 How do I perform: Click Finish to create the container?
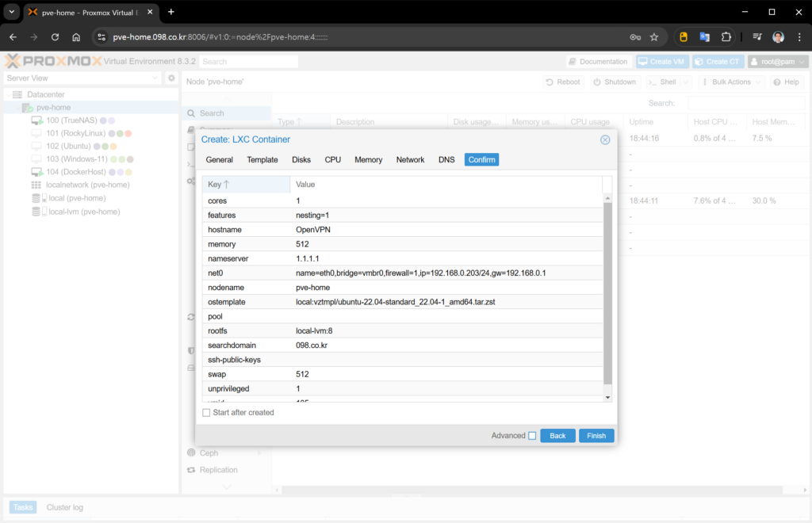[x=596, y=436]
